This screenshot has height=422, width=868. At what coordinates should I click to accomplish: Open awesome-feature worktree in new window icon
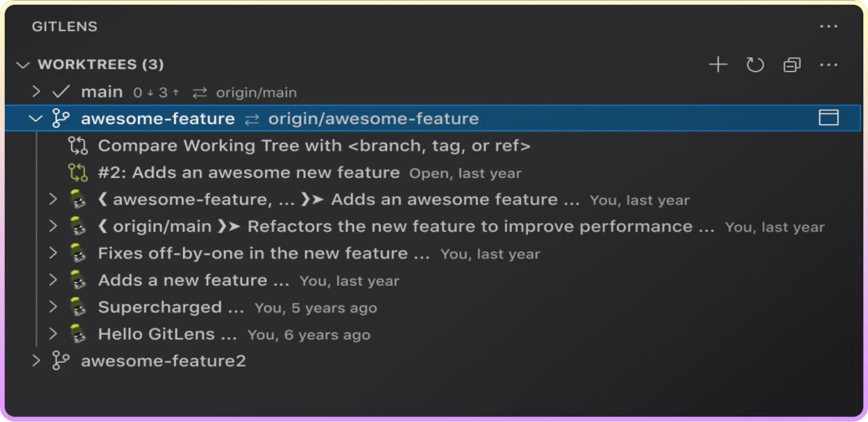coord(828,118)
